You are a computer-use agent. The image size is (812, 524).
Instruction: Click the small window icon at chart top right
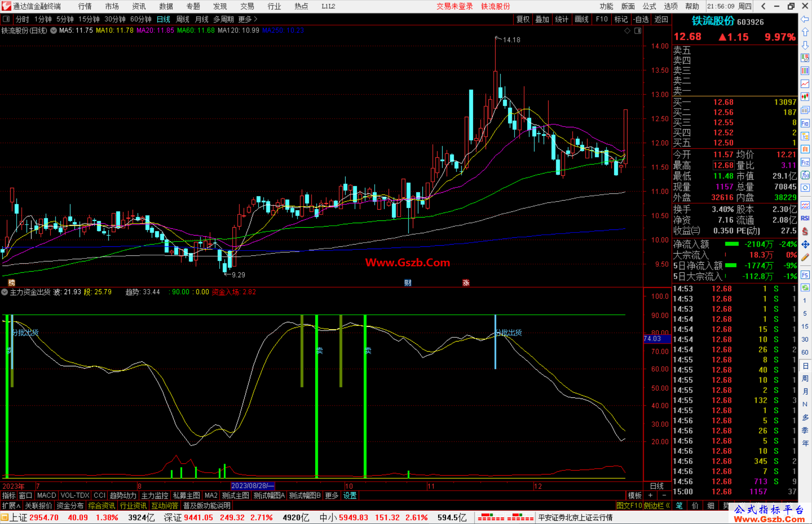point(638,31)
